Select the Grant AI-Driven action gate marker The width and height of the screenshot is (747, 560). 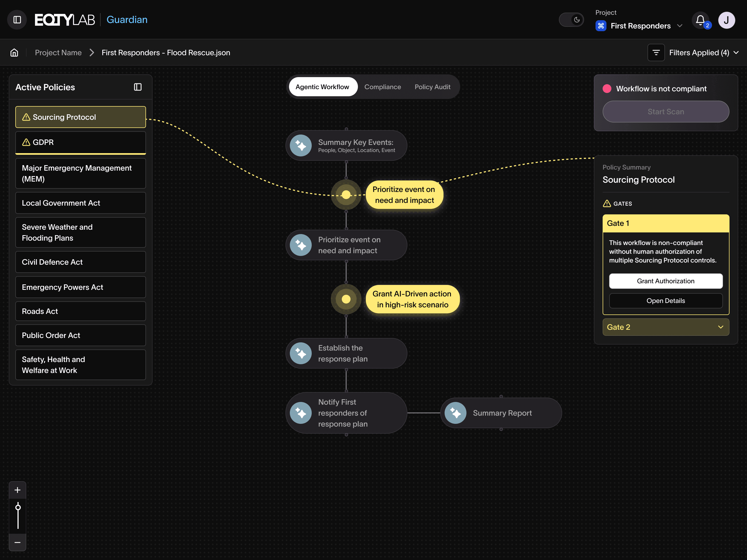[x=346, y=299]
